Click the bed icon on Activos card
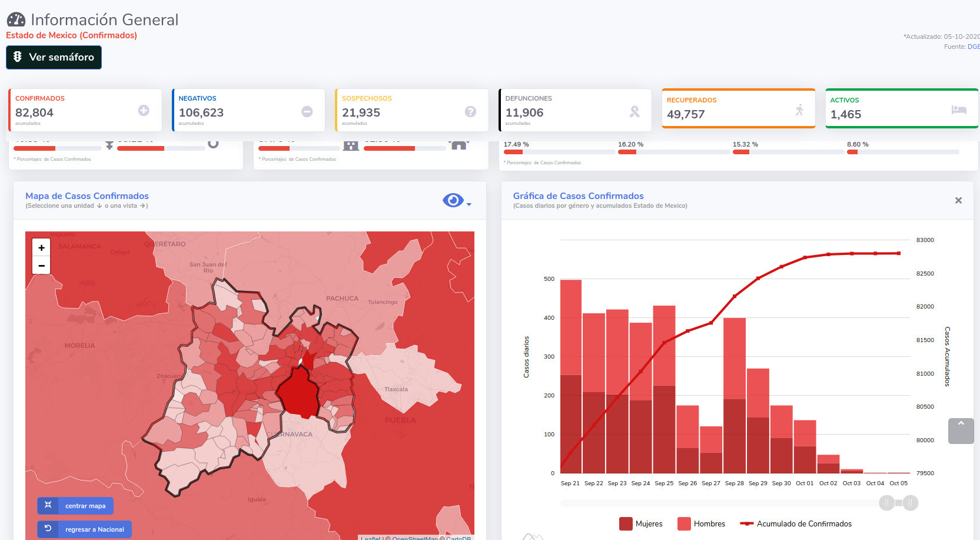The height and width of the screenshot is (540, 980). click(959, 110)
